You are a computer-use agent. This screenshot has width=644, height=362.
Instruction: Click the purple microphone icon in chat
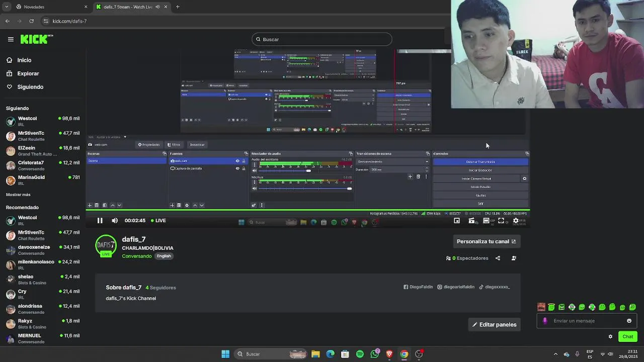[x=545, y=321]
